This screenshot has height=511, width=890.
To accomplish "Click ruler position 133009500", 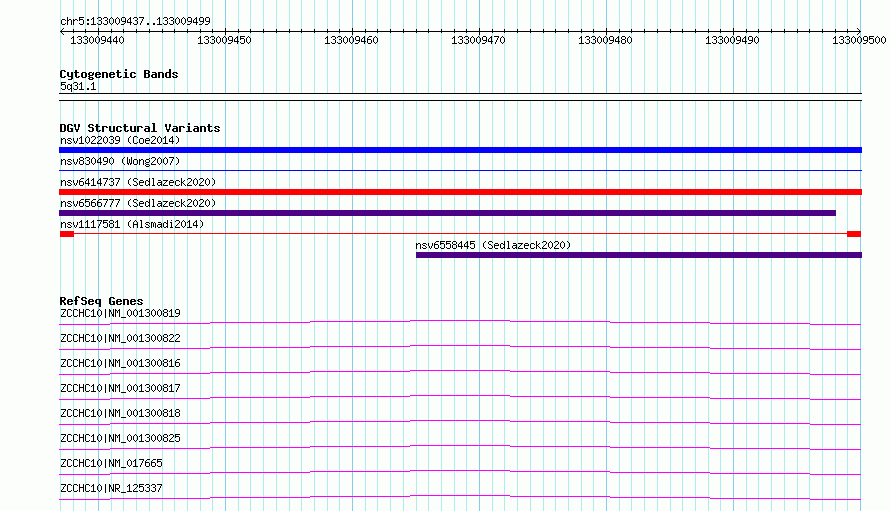I will pyautogui.click(x=859, y=40).
